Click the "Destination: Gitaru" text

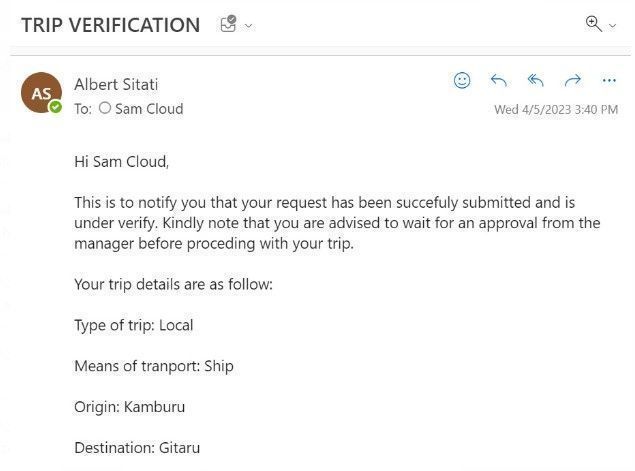point(136,448)
